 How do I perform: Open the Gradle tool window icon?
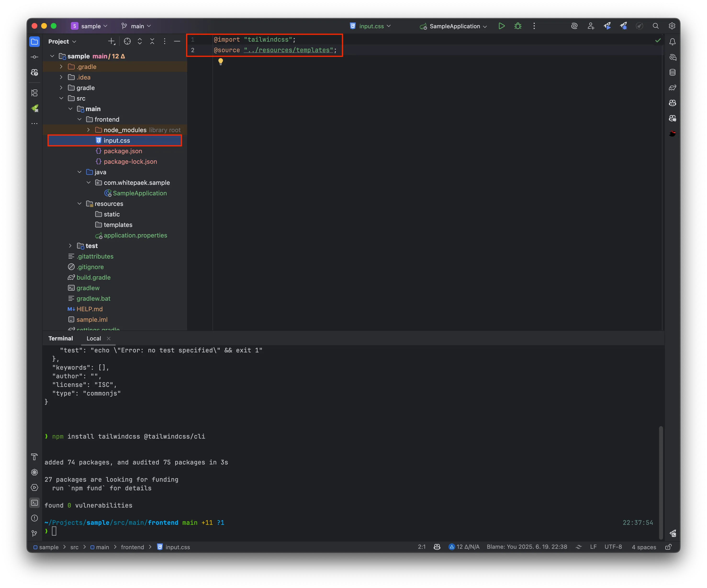pyautogui.click(x=672, y=88)
